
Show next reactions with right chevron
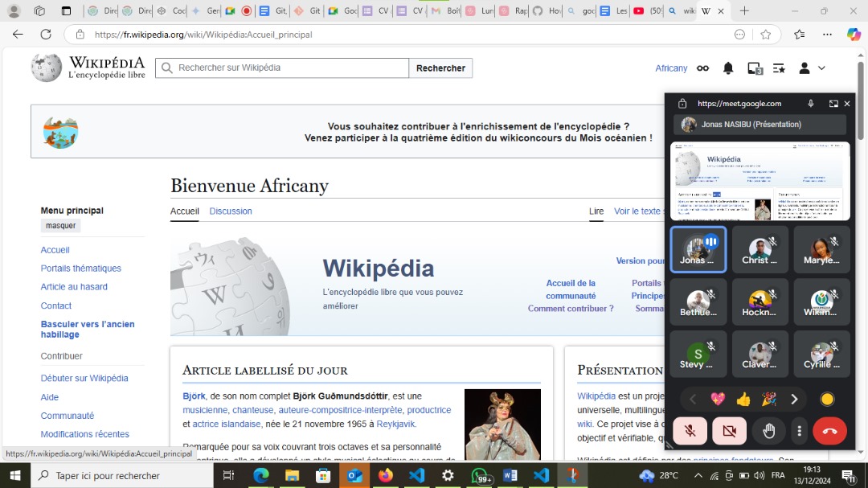tap(794, 399)
